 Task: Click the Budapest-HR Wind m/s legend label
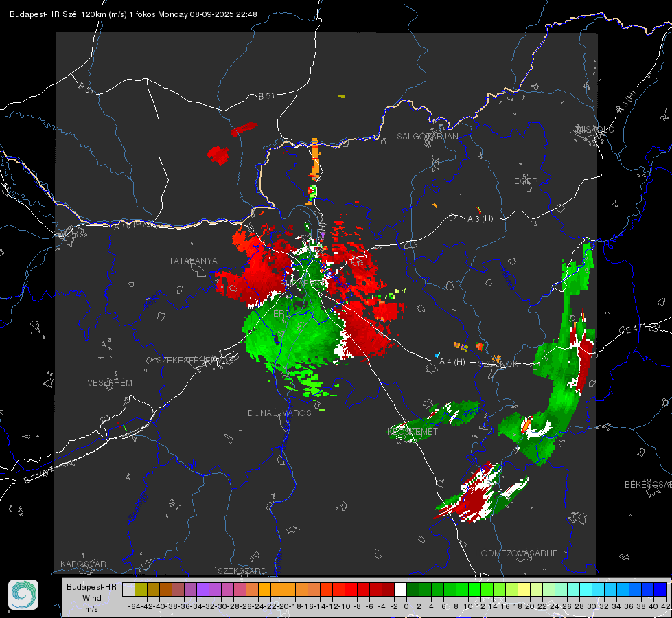point(92,597)
